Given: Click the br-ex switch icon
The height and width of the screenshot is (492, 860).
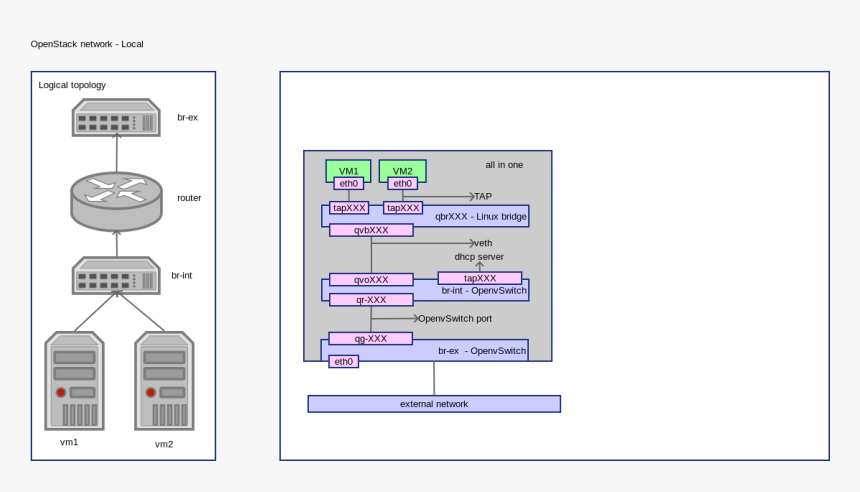Looking at the screenshot, I should [x=116, y=118].
